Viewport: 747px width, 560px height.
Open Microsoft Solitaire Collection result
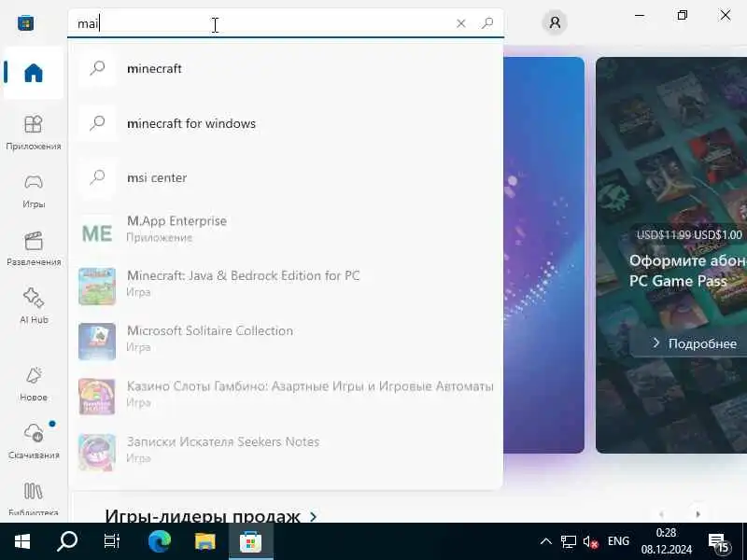pos(286,342)
